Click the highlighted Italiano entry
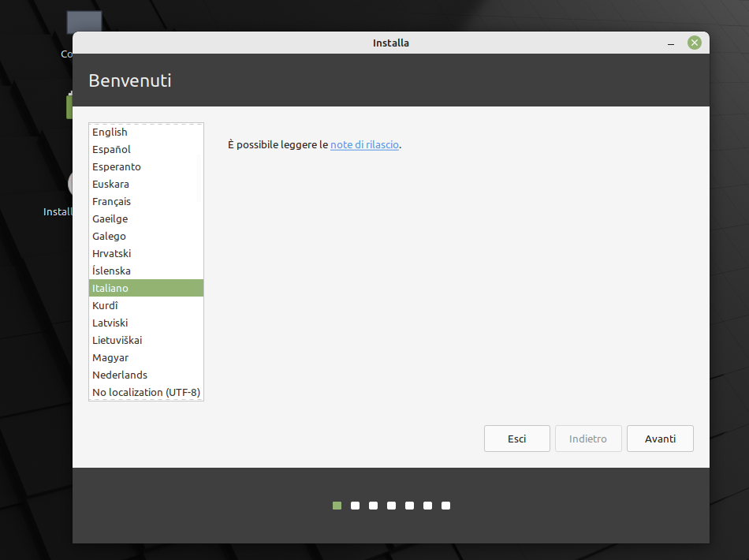 tap(146, 288)
